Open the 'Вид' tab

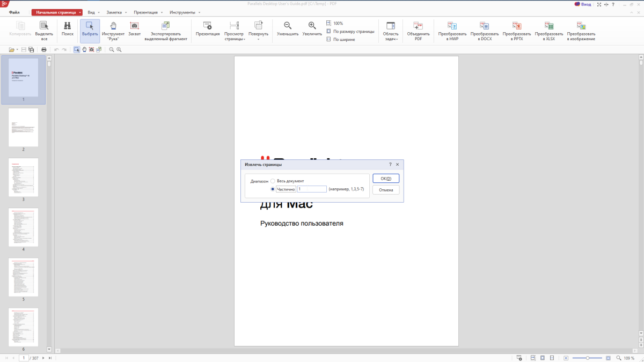(x=91, y=12)
